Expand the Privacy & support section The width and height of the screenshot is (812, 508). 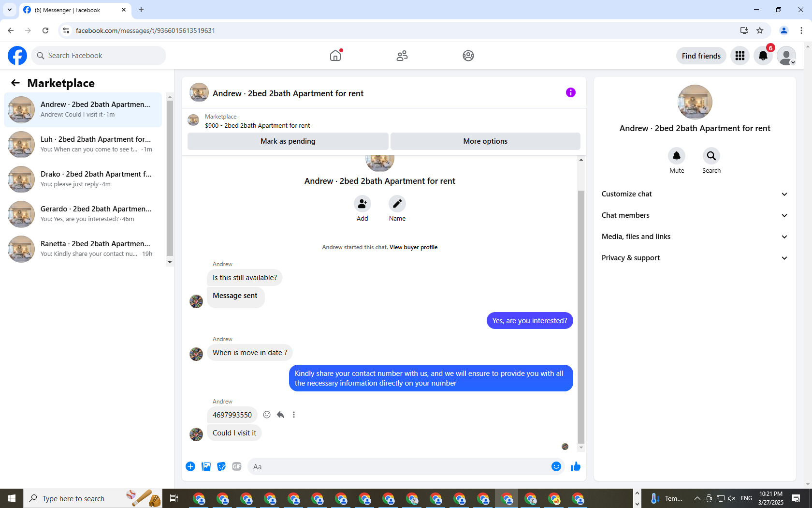(695, 258)
